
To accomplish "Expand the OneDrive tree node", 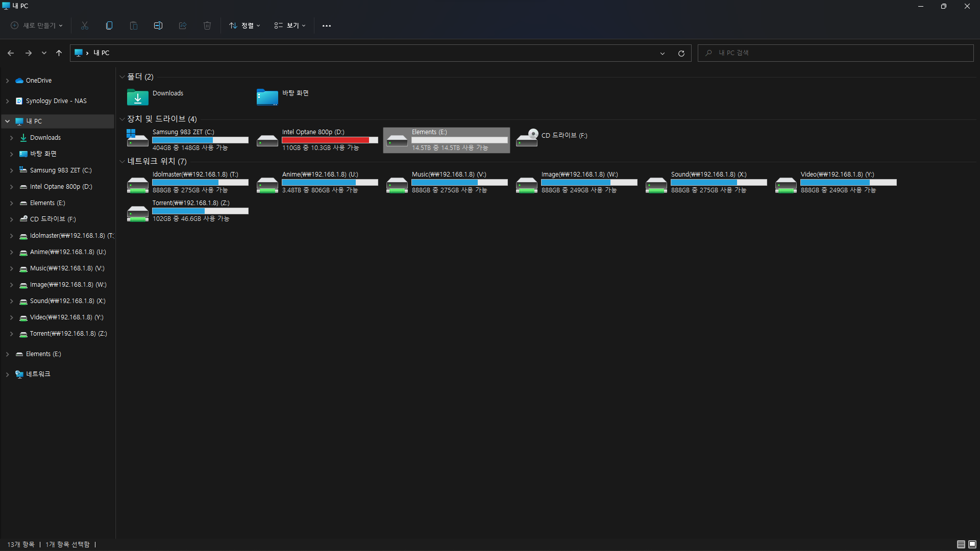I will (x=8, y=81).
